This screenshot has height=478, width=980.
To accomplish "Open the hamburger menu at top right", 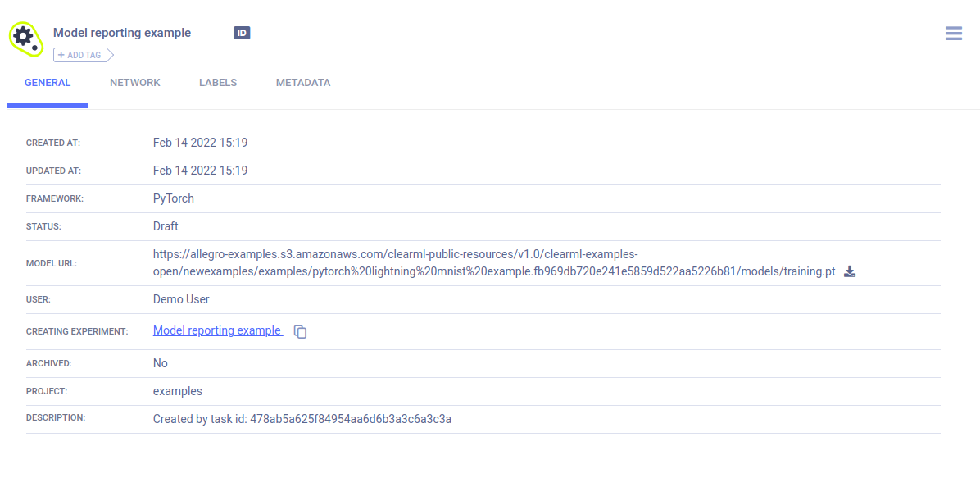I will (x=953, y=34).
